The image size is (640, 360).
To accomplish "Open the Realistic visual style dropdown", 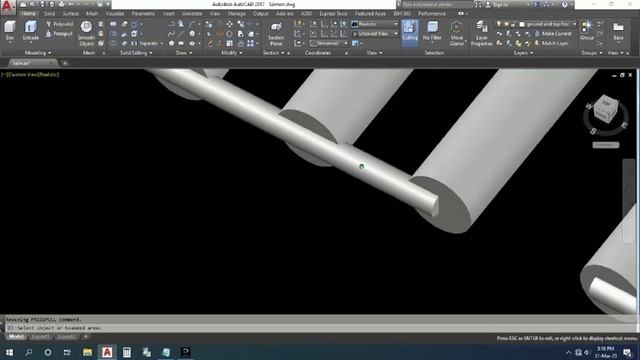I will tap(375, 24).
